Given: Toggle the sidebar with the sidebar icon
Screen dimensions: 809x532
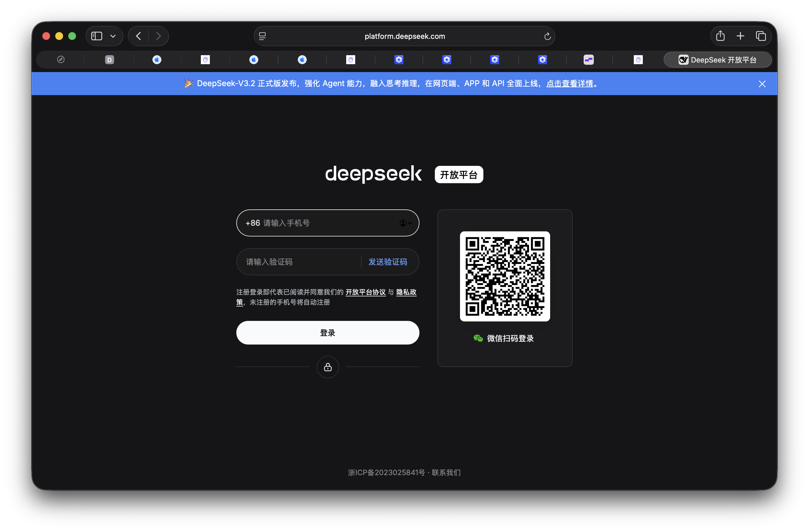Looking at the screenshot, I should (x=96, y=36).
